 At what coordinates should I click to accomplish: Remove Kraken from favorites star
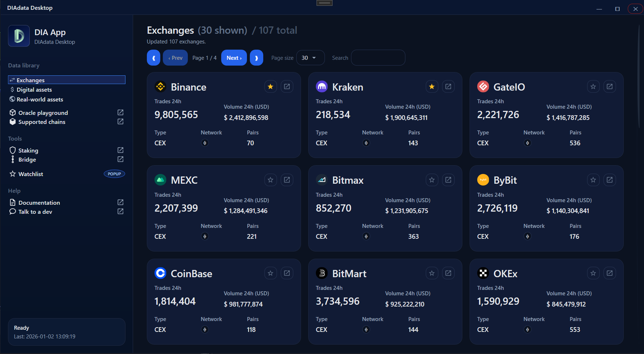(432, 87)
